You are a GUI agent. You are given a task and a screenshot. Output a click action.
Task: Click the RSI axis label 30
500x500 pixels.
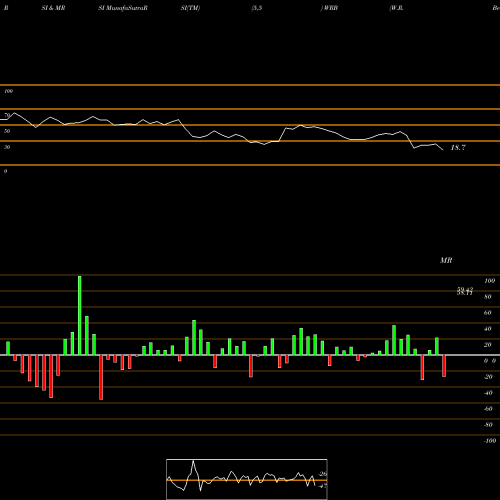7,147
